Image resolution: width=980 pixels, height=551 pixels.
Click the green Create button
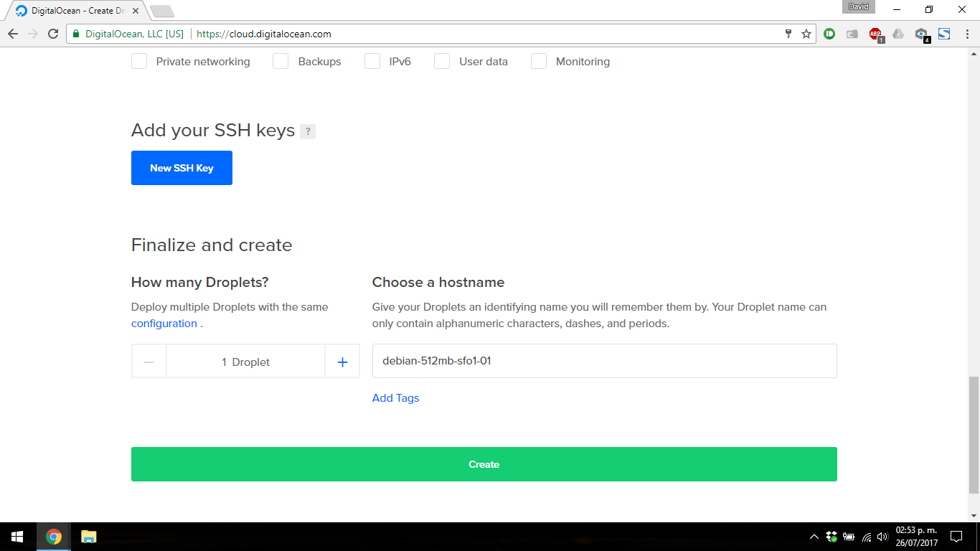[x=484, y=464]
